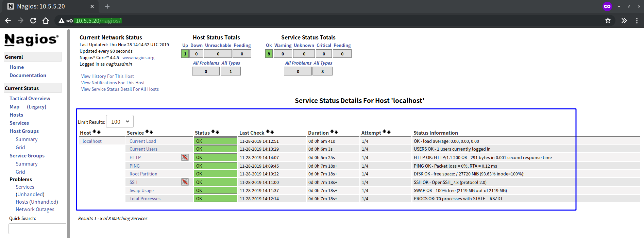Navigate to Hosts in the sidebar
The image size is (644, 238).
16,115
